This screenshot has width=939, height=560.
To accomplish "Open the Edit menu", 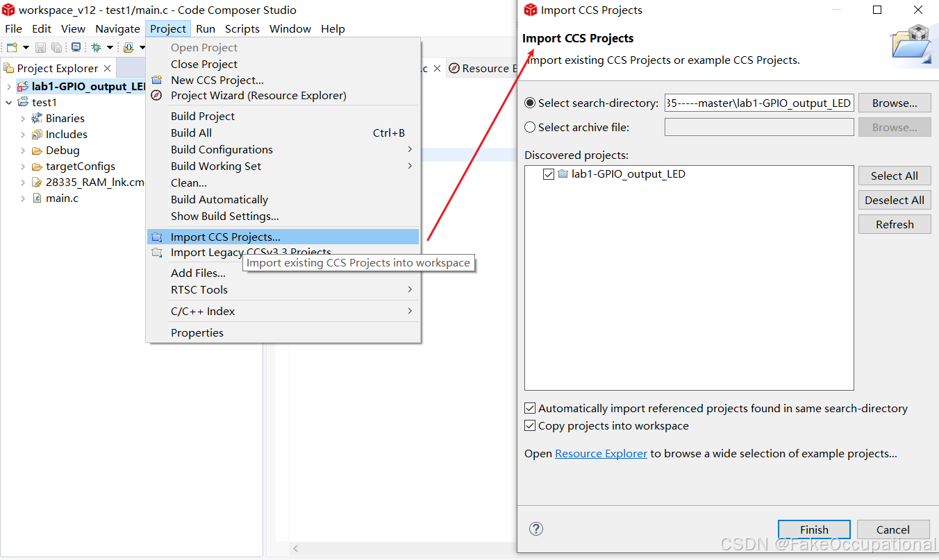I will [x=42, y=28].
